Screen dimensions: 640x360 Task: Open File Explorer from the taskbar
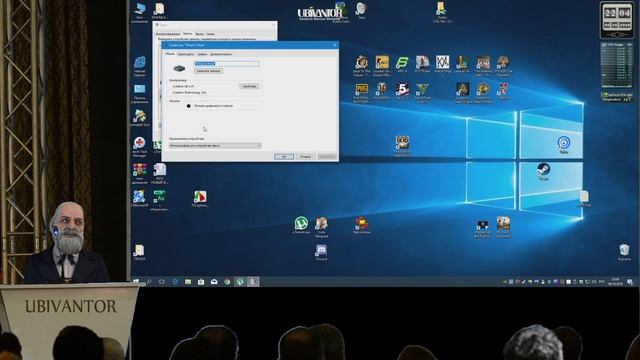[188, 282]
